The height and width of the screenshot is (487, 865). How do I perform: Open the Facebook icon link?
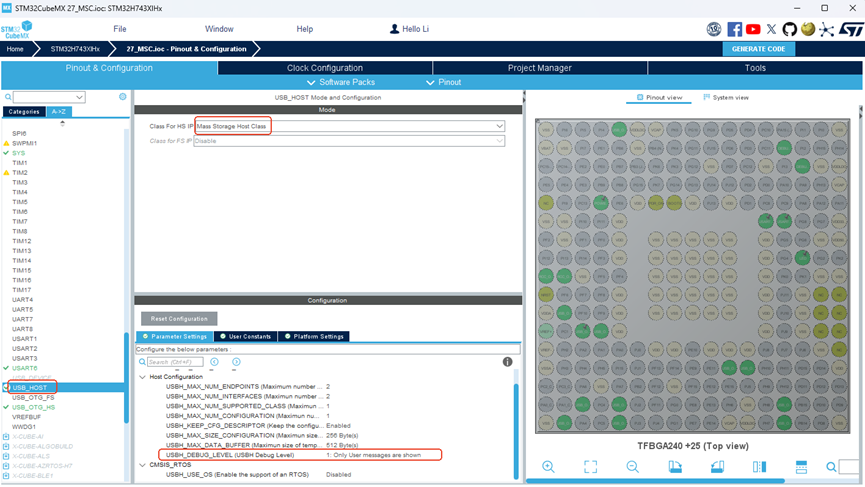734,29
